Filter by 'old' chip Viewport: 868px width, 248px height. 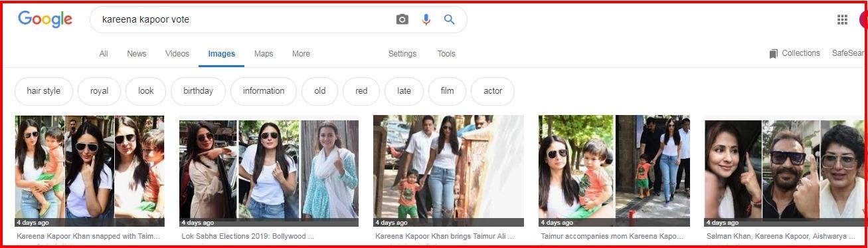tap(320, 91)
